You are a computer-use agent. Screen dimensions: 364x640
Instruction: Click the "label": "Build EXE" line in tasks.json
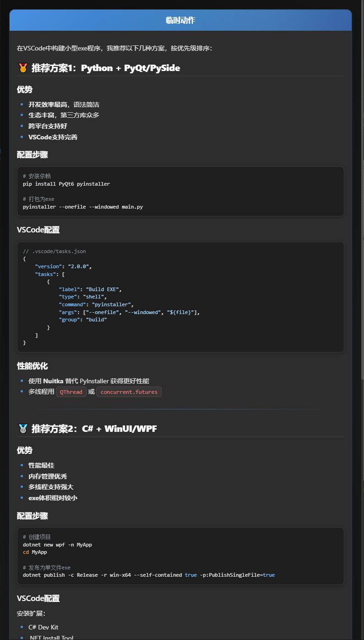[x=90, y=289]
